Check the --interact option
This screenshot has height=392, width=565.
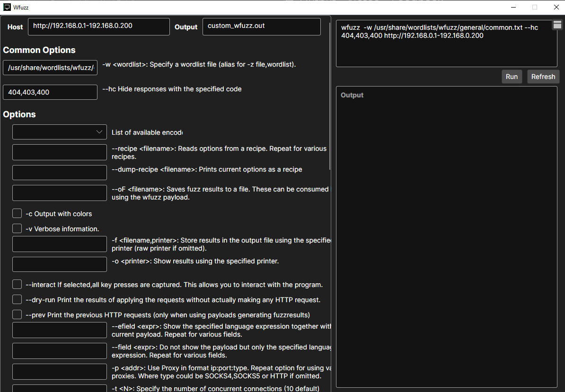(x=17, y=285)
